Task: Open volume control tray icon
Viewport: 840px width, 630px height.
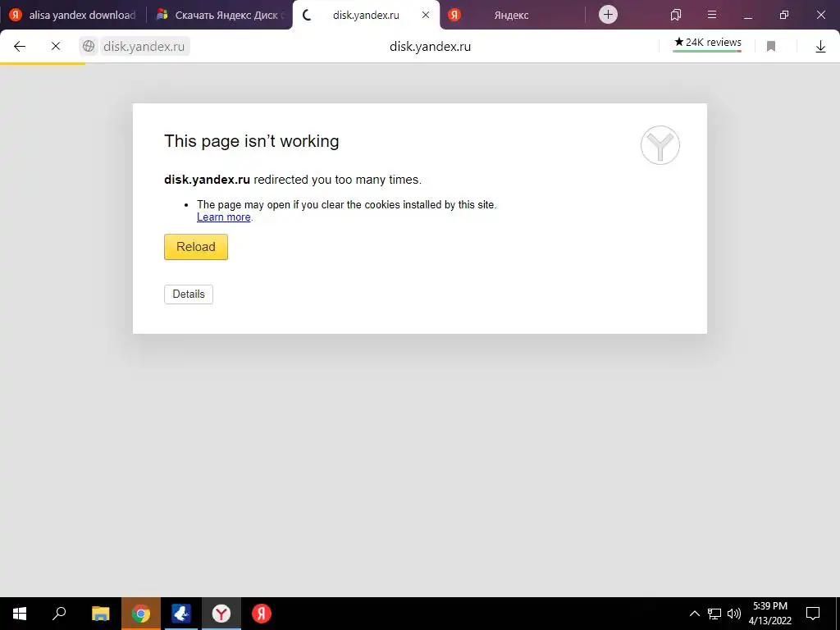Action: pyautogui.click(x=734, y=614)
